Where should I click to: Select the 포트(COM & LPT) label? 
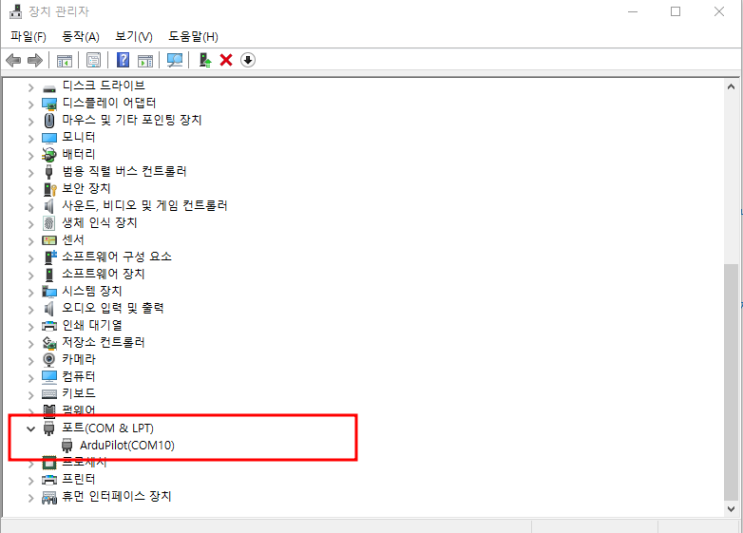tap(108, 428)
